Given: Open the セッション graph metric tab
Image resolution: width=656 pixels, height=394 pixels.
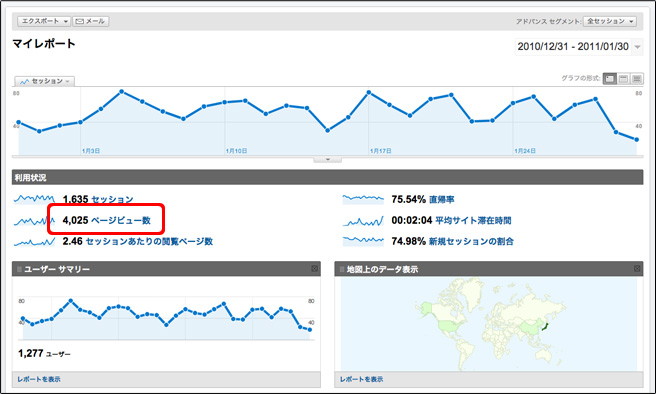Looking at the screenshot, I should (x=45, y=81).
